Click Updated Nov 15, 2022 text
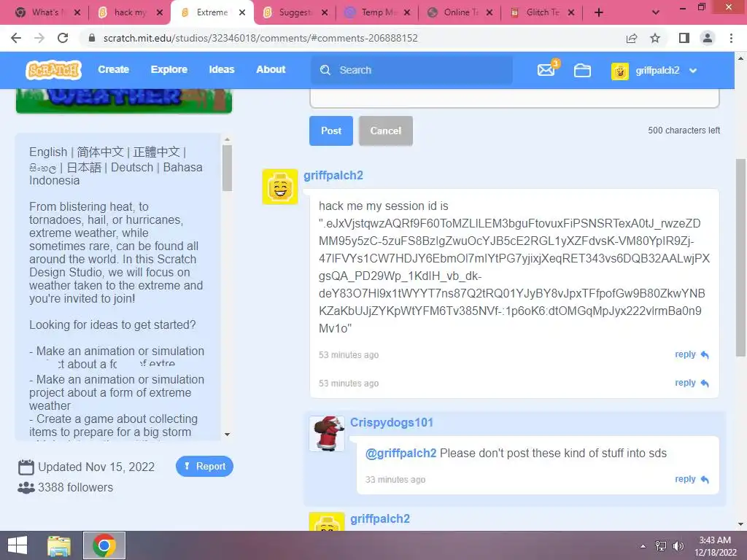The image size is (747, 560). tap(96, 467)
